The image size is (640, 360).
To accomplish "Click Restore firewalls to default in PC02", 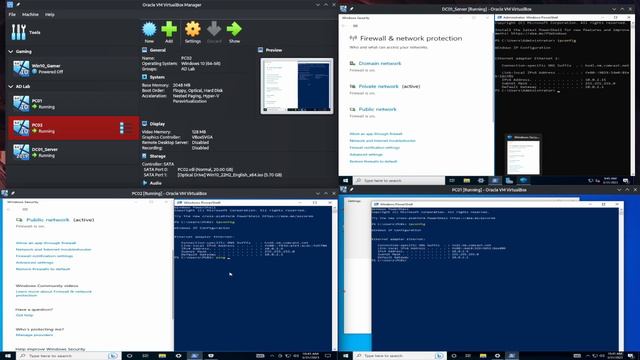I will point(43,269).
